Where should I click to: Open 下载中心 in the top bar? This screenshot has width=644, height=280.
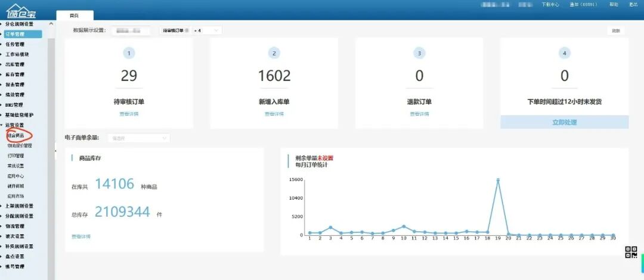(x=550, y=5)
